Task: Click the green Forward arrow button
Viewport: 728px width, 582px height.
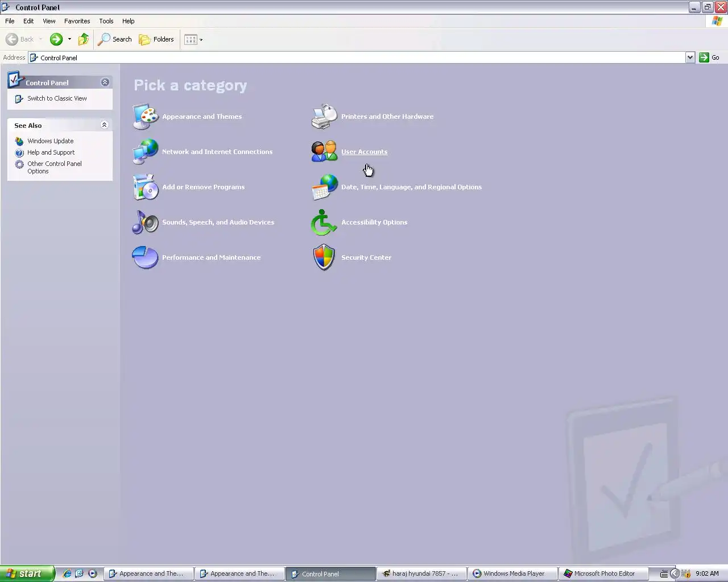Action: point(56,39)
